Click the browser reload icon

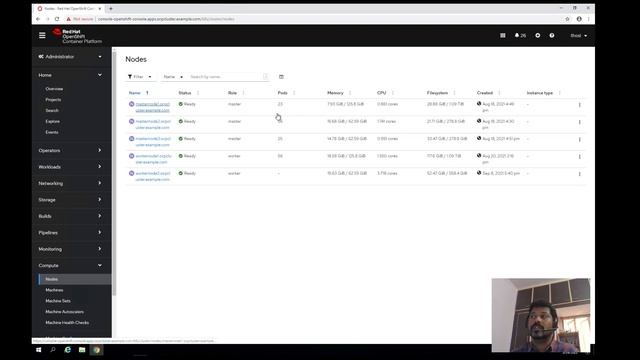coord(57,19)
